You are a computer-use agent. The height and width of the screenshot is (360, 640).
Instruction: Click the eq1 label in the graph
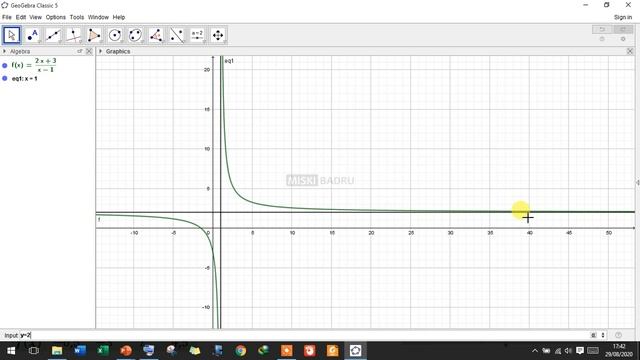coord(229,61)
